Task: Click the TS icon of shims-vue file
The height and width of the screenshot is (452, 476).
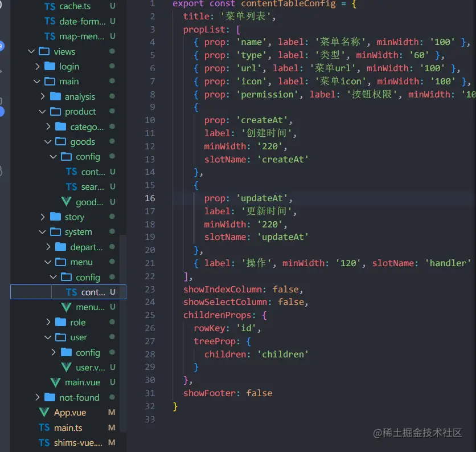Action: pos(44,442)
